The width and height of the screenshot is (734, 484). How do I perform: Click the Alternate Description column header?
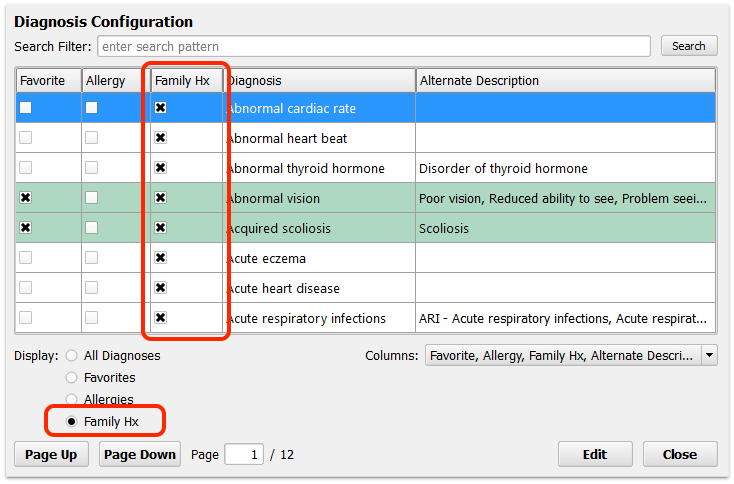[x=565, y=81]
